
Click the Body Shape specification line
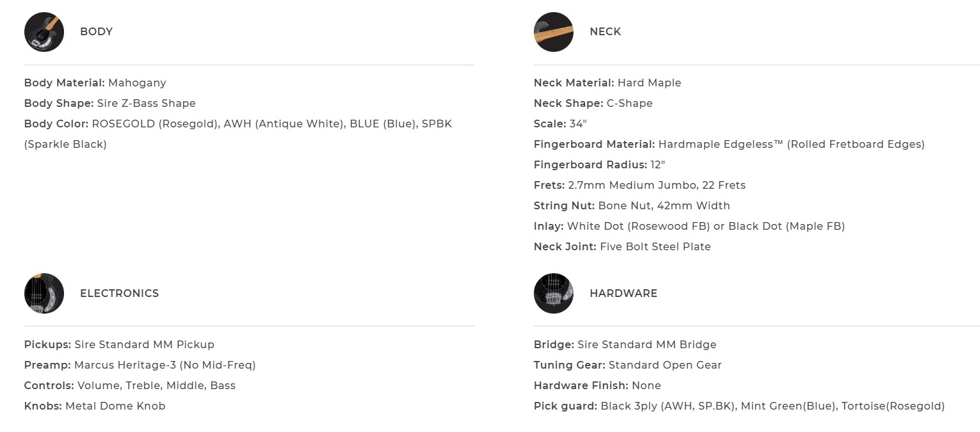click(110, 104)
